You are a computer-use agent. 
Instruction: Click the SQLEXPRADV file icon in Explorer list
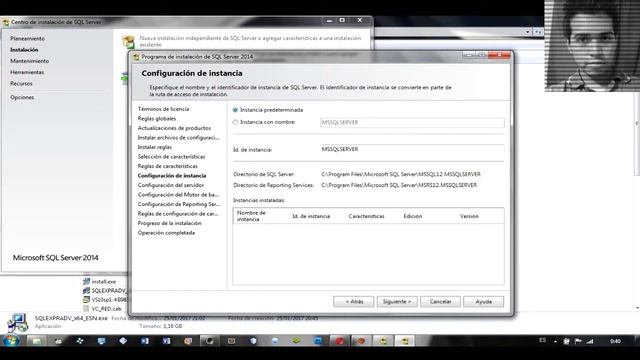click(86, 291)
